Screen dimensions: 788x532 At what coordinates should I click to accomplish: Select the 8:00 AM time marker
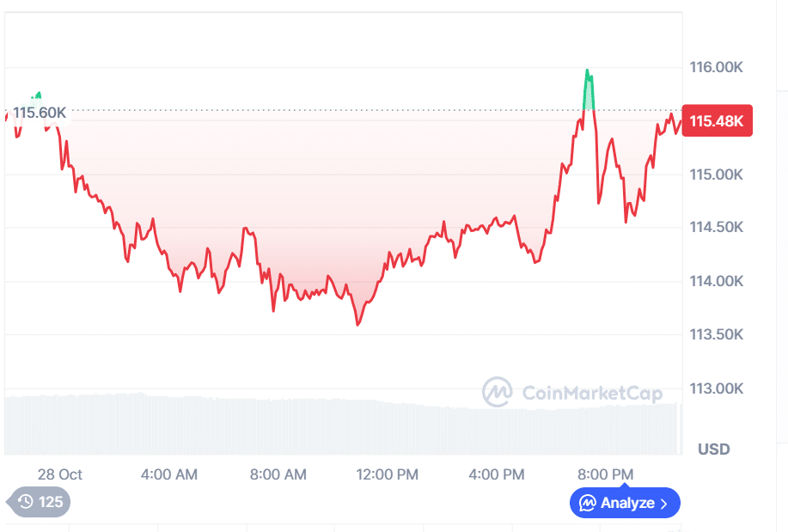click(278, 474)
